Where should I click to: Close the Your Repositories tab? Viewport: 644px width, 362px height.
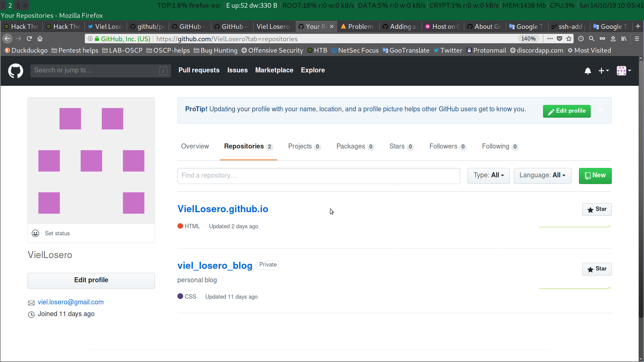(x=332, y=26)
